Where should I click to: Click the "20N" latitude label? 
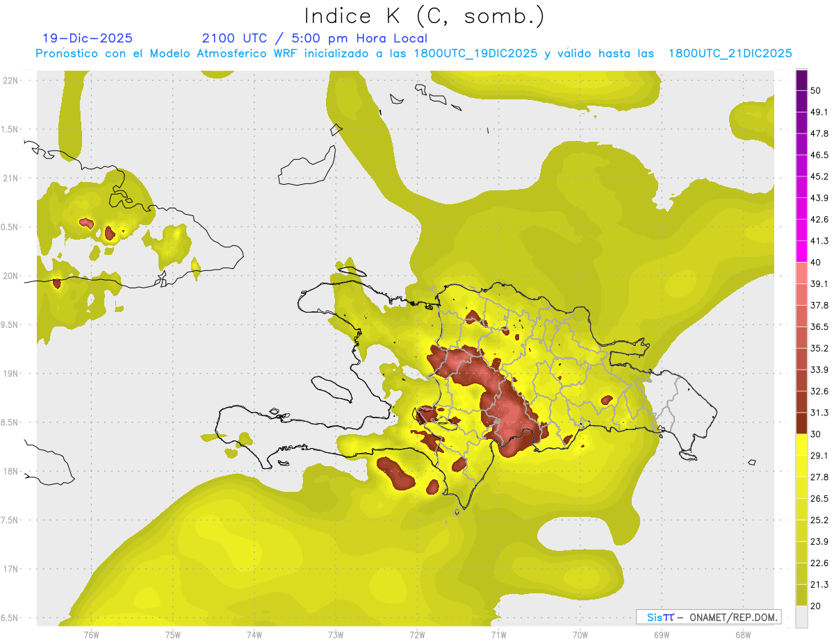10,276
